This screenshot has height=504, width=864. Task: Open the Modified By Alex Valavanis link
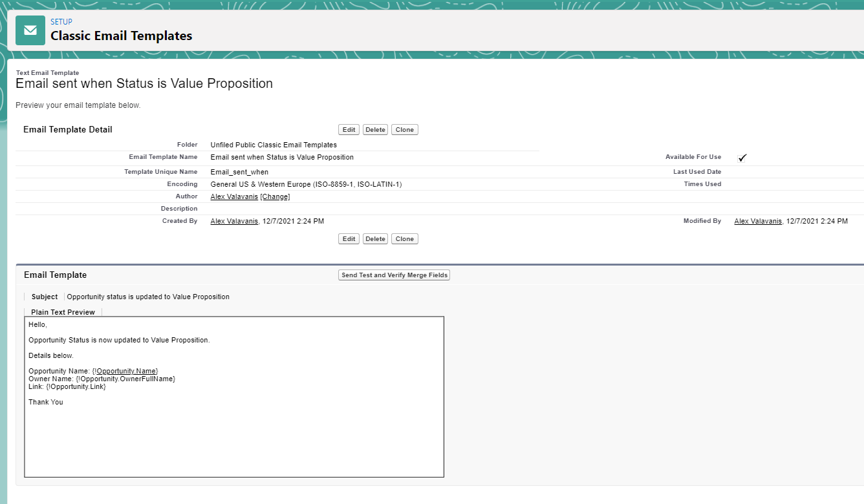758,221
